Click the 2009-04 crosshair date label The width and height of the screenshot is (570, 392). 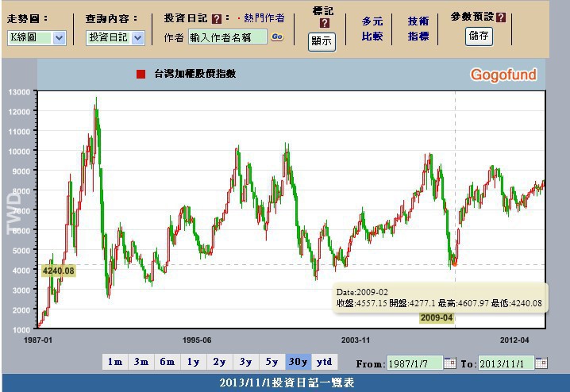(x=437, y=318)
